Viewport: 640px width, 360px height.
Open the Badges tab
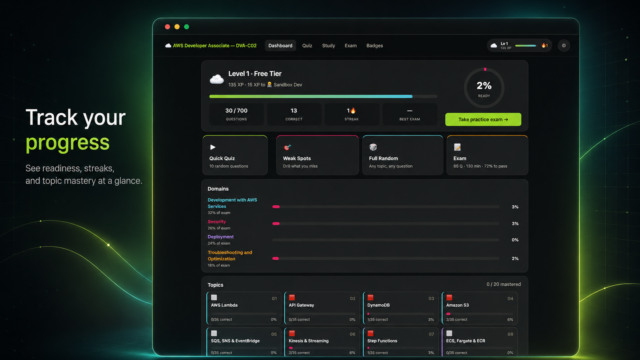click(374, 45)
